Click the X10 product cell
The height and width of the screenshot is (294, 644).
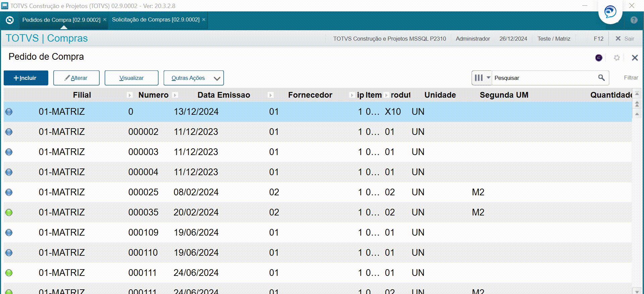tap(393, 112)
